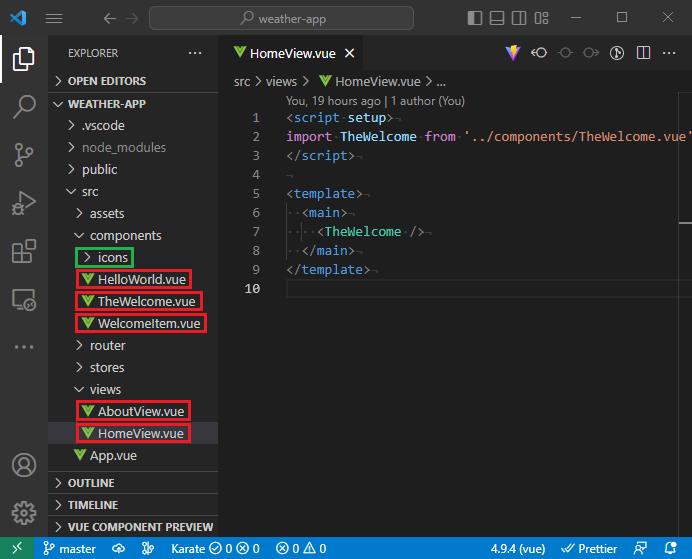Close the HomeView.vue tab
The width and height of the screenshot is (692, 559).
[350, 53]
